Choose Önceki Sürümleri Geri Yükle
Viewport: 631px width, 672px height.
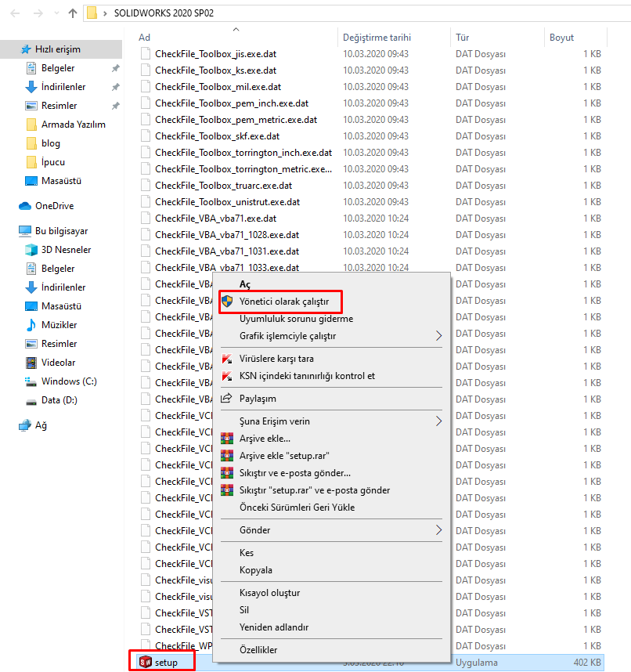(297, 508)
